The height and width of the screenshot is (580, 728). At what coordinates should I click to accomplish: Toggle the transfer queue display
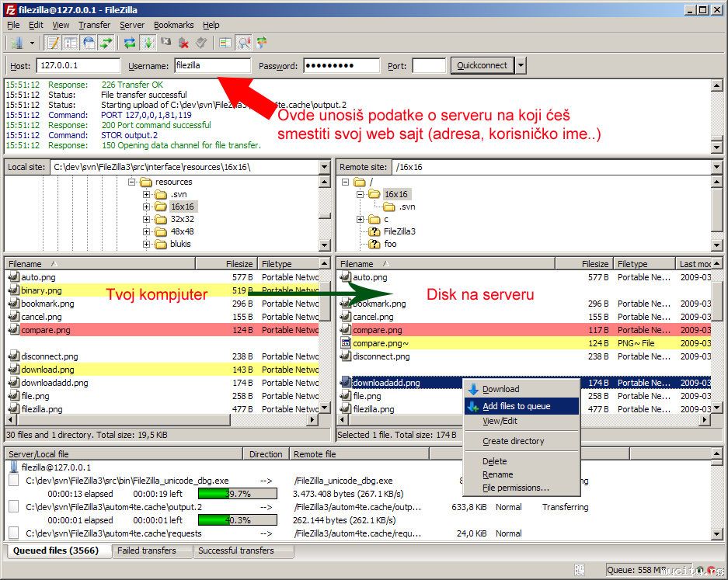(106, 43)
